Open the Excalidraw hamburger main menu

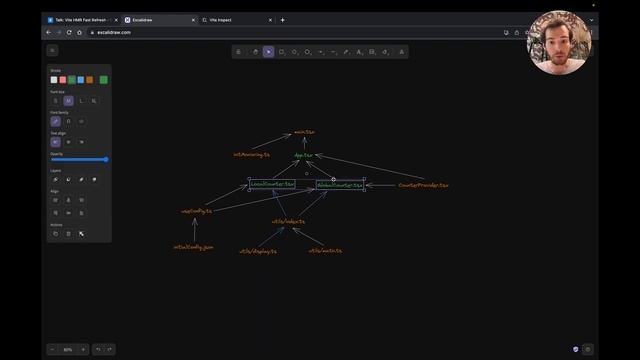tap(52, 51)
